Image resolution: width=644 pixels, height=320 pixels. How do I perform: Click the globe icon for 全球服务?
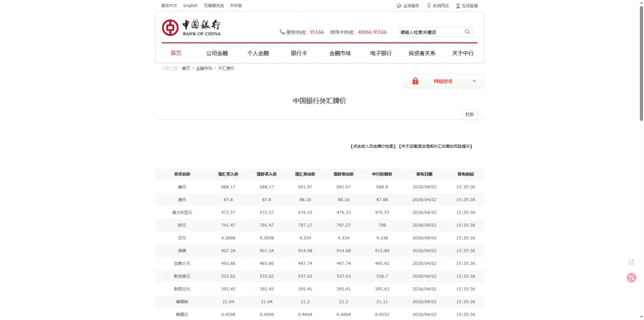coord(399,6)
